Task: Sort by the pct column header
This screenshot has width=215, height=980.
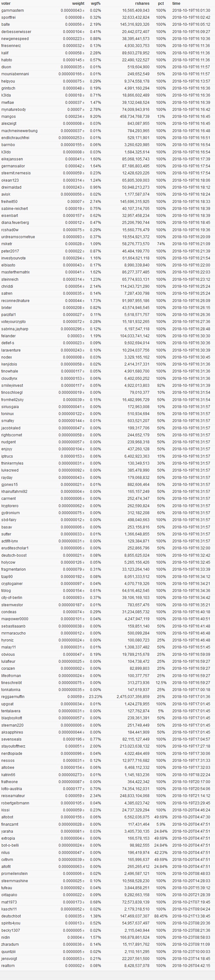Action: pos(161,3)
